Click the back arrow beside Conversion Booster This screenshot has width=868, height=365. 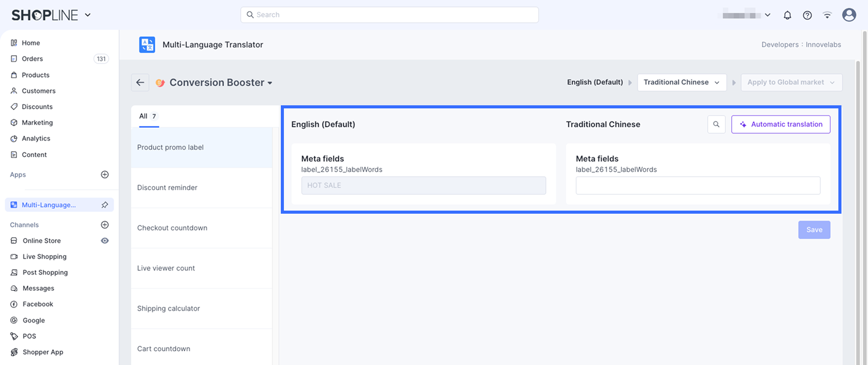[x=140, y=82]
